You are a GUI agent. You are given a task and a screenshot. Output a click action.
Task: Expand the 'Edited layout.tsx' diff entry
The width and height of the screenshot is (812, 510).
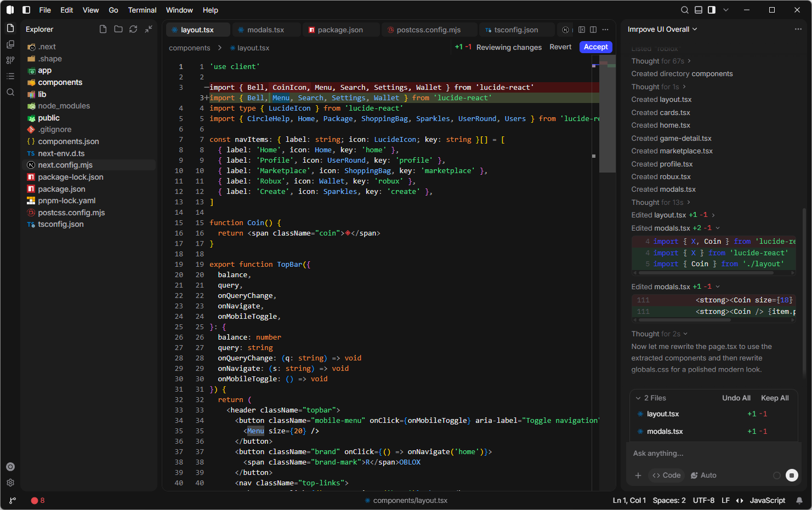point(673,215)
